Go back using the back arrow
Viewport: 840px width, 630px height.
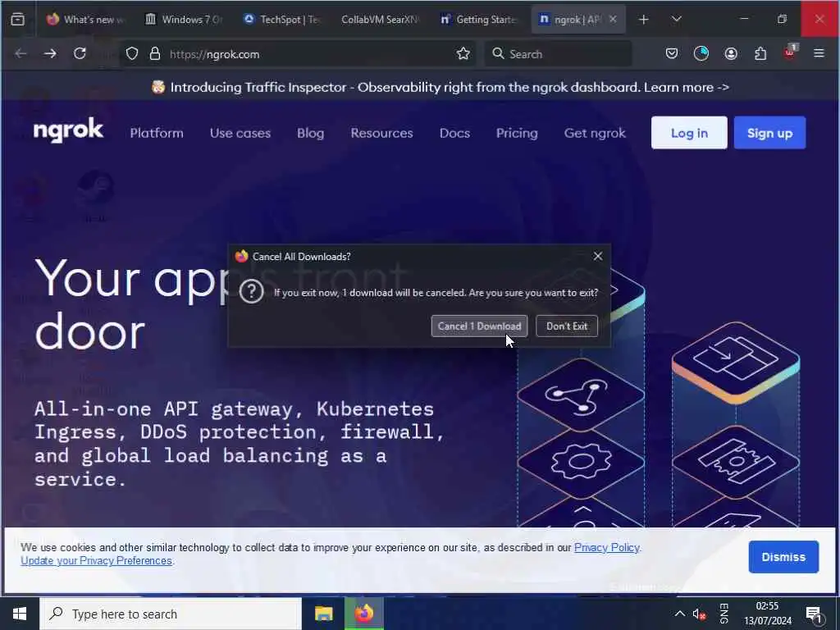coord(21,53)
